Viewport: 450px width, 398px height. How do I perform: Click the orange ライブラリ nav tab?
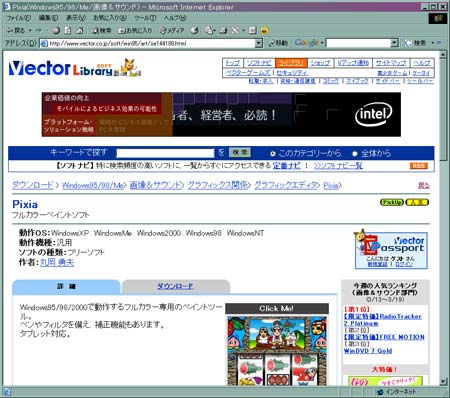(291, 63)
